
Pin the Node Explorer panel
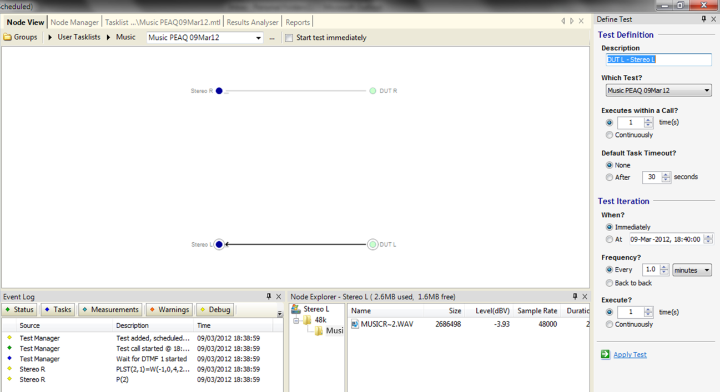coord(574,297)
